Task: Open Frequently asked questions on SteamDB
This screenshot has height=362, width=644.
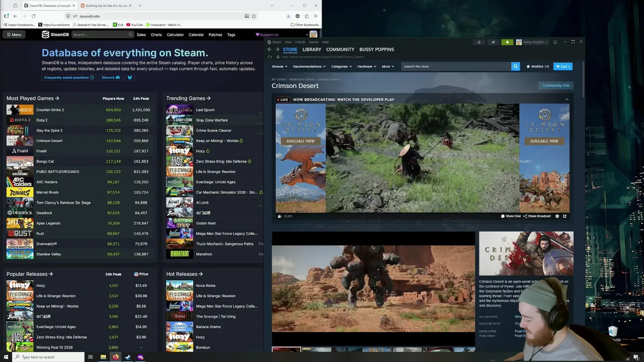Action: [x=69, y=77]
